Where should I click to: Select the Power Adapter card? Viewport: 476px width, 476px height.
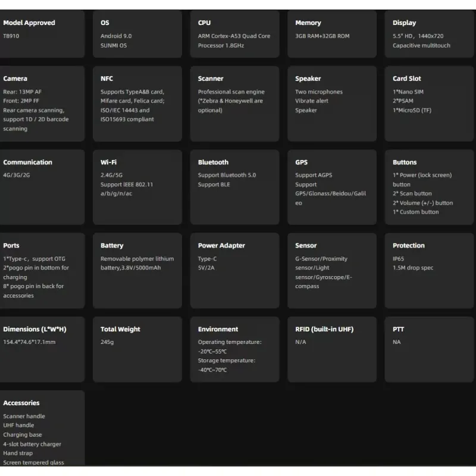pos(234,271)
